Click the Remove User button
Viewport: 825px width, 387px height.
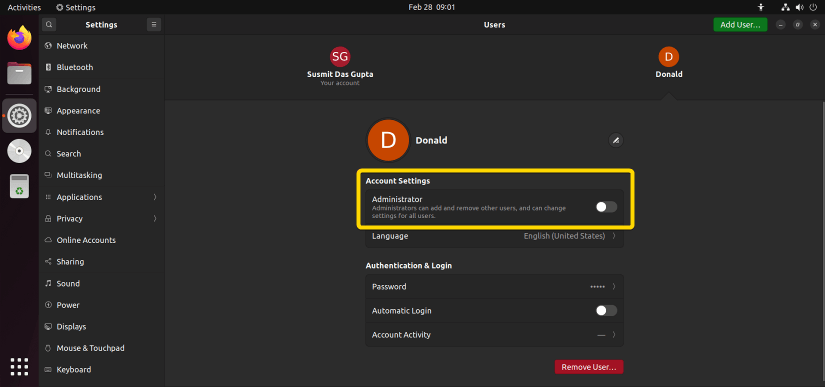point(589,367)
